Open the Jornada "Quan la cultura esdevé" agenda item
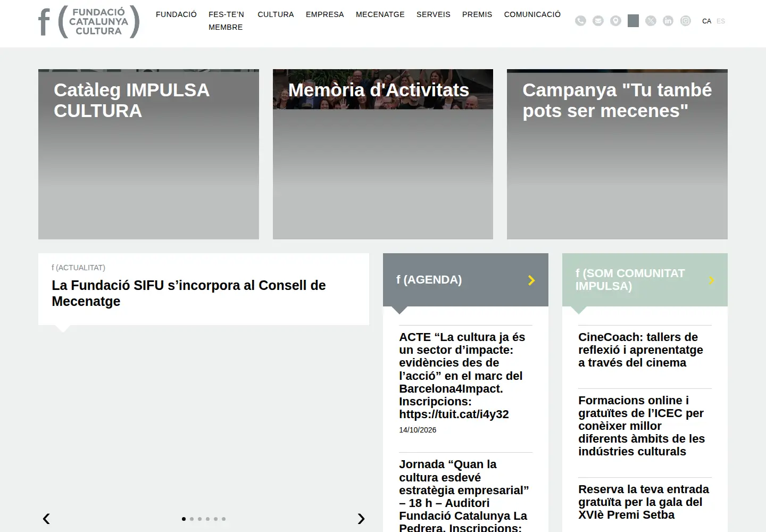 tap(464, 496)
